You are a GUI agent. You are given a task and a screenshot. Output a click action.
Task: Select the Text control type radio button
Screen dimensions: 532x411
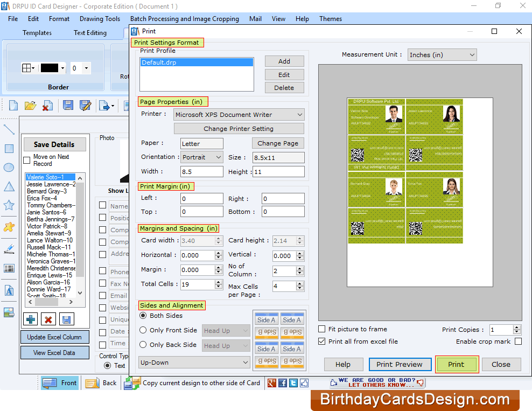pyautogui.click(x=108, y=366)
